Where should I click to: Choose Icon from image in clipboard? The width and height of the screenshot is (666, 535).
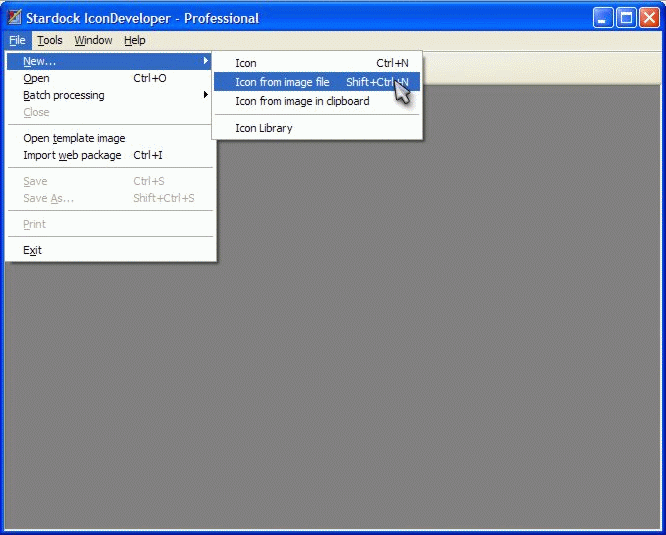[317, 101]
